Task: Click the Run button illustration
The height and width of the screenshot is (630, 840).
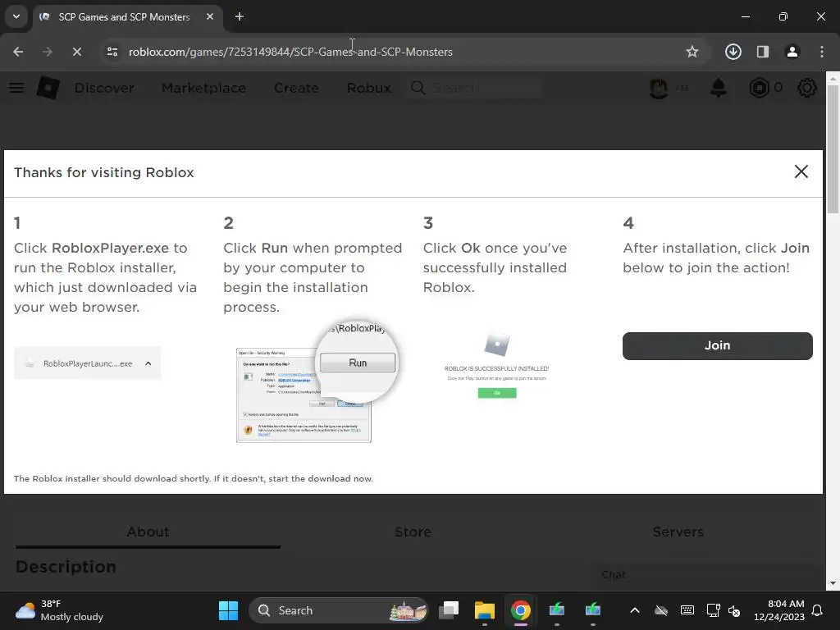Action: point(358,363)
